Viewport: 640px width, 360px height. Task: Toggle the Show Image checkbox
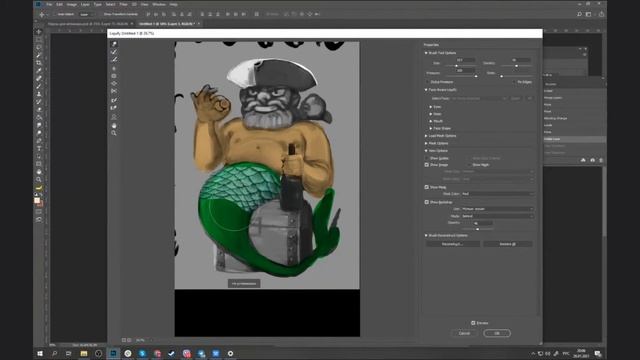tap(427, 165)
